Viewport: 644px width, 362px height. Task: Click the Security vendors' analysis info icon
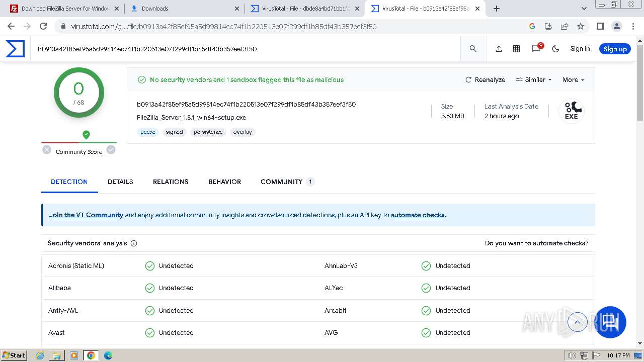pyautogui.click(x=134, y=243)
